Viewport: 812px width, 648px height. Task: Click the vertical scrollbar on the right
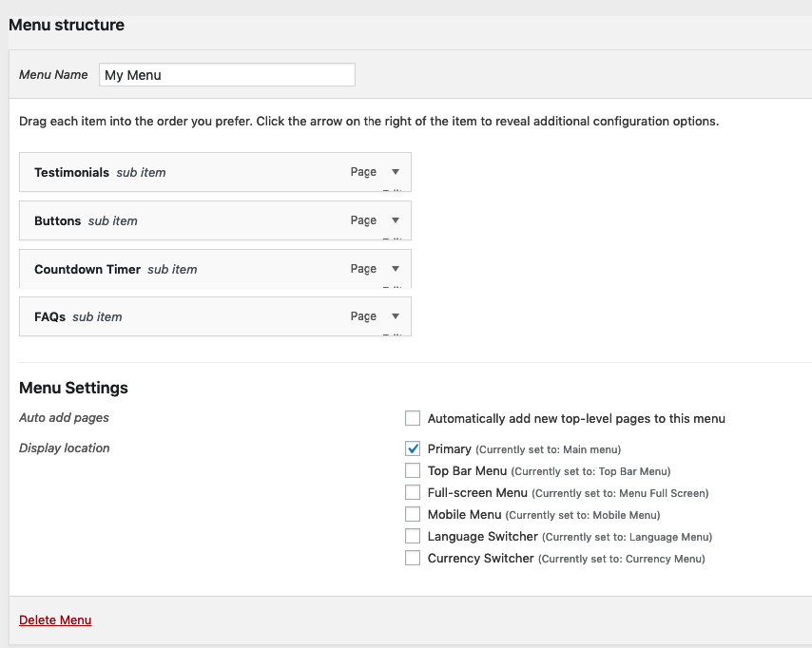coord(807,323)
